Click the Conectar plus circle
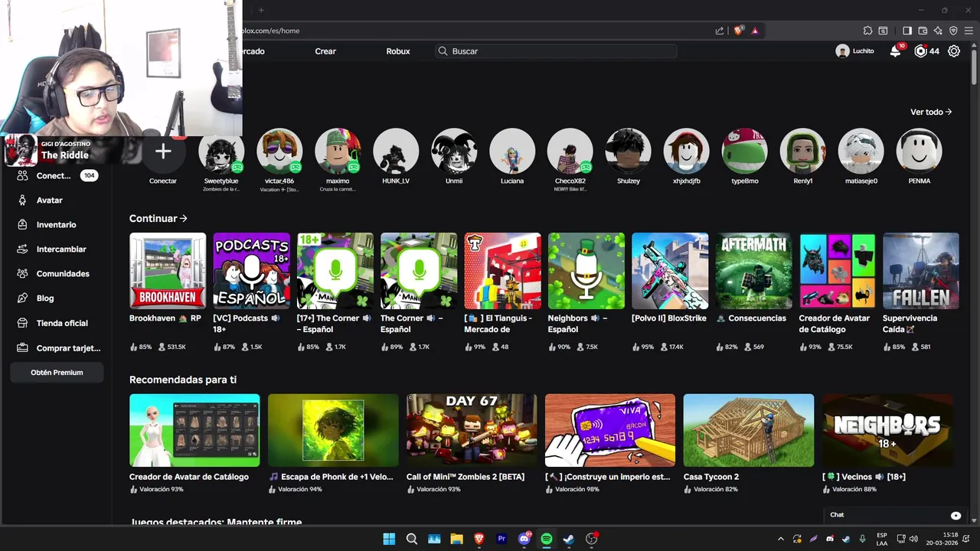Screen dimensions: 980x551 [x=163, y=151]
